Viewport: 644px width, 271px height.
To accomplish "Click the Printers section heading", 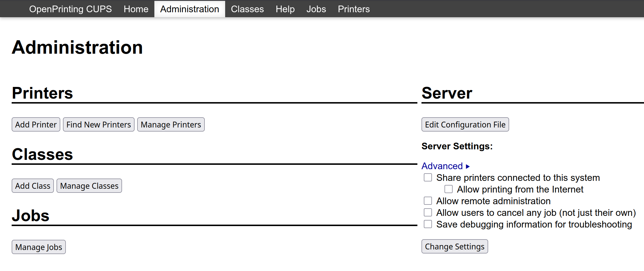I will [42, 93].
